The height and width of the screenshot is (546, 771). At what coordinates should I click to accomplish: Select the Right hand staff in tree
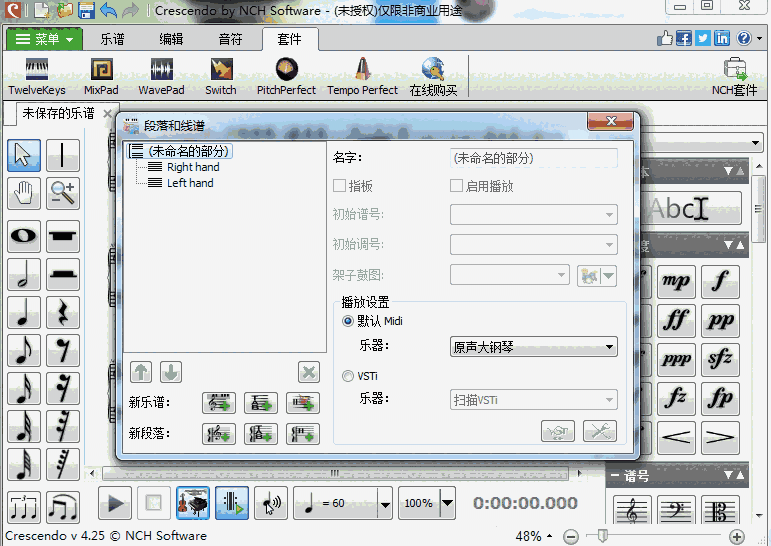pyautogui.click(x=193, y=167)
